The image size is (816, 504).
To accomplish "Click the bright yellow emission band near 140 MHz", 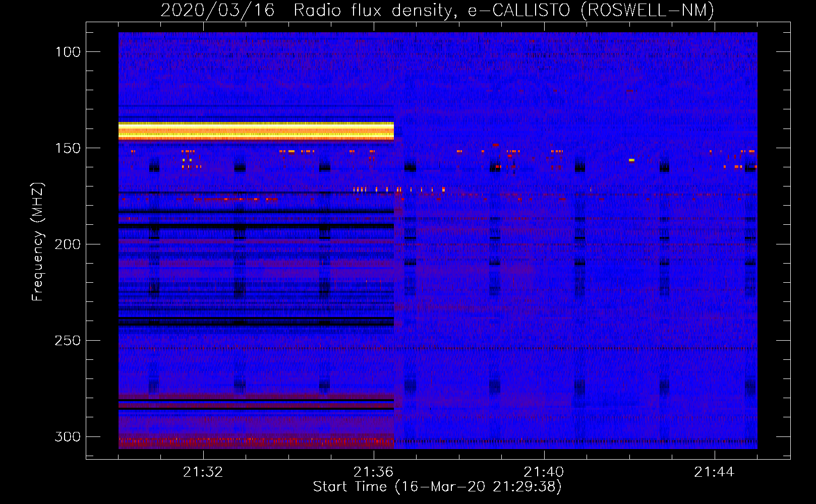I will point(256,131).
